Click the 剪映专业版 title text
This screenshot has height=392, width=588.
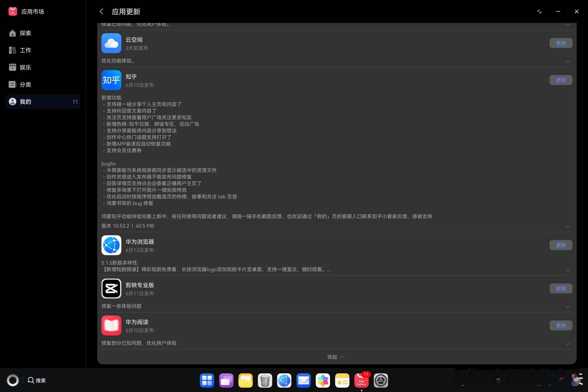140,285
